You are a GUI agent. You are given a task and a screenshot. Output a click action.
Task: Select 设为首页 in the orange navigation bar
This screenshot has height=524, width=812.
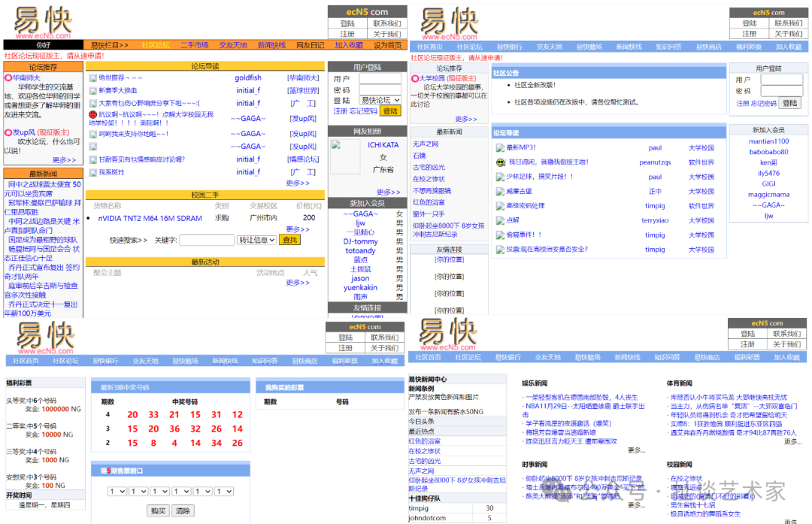(387, 45)
